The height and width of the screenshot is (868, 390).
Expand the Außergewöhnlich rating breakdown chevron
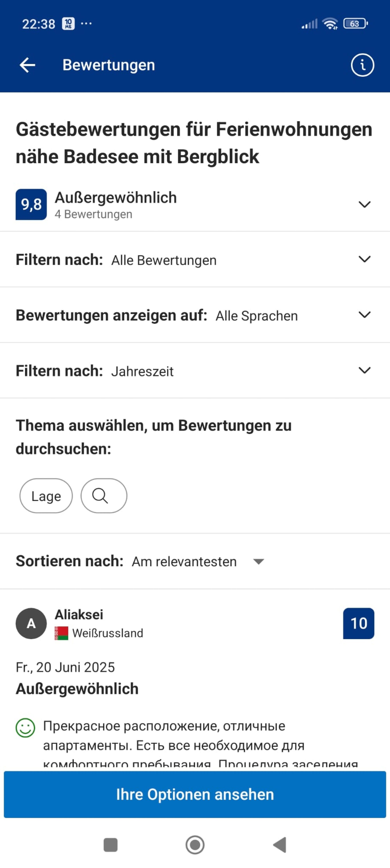tap(364, 204)
